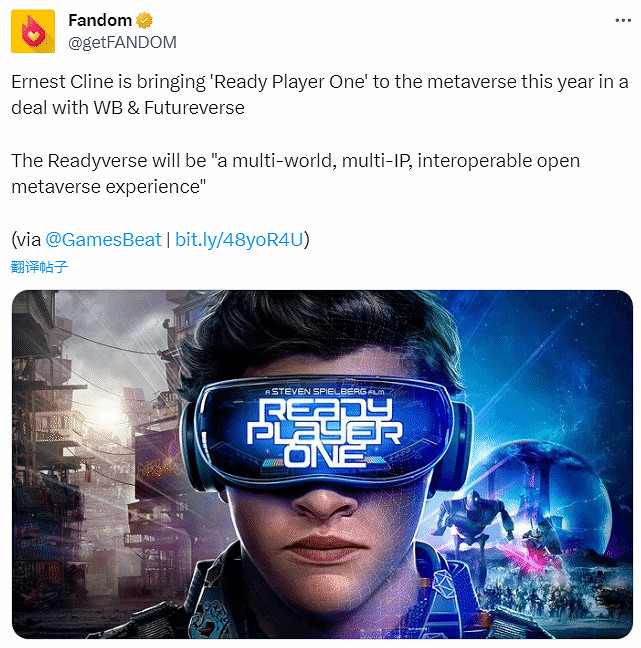The height and width of the screenshot is (648, 641).
Task: Open the @GamesBeat mention link
Action: pyautogui.click(x=103, y=240)
